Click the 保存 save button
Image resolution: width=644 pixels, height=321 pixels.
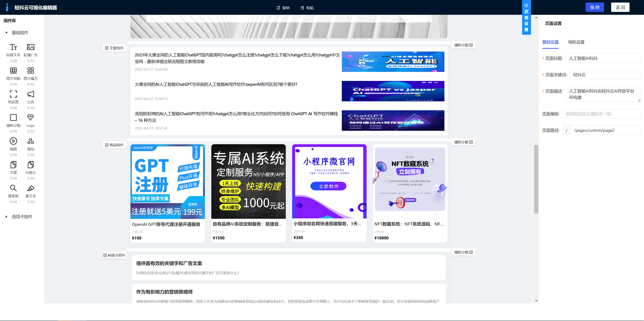595,7
